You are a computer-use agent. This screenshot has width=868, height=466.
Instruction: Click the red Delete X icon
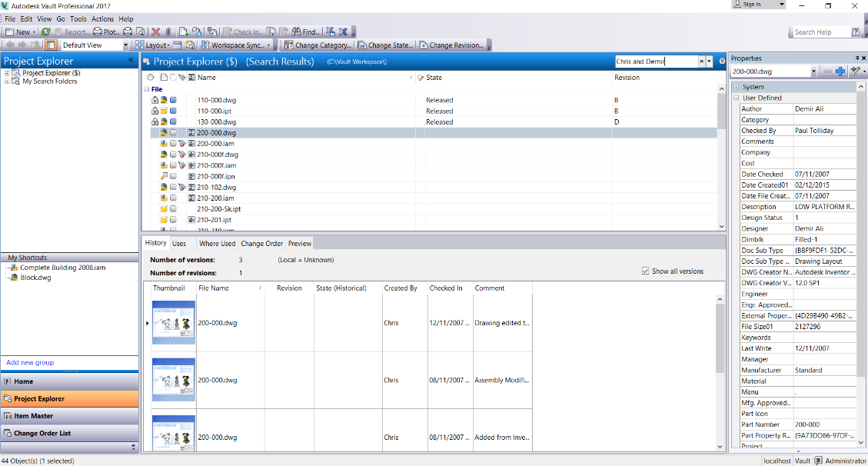click(156, 32)
